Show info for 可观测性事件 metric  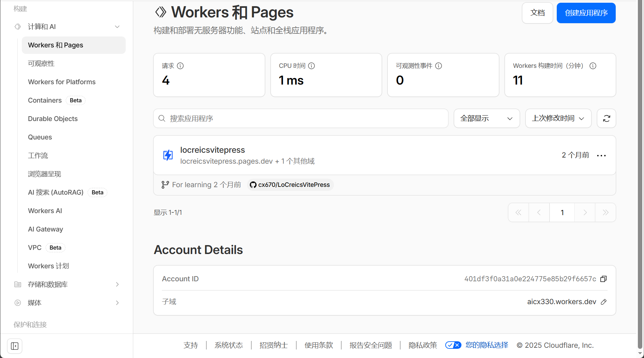439,66
